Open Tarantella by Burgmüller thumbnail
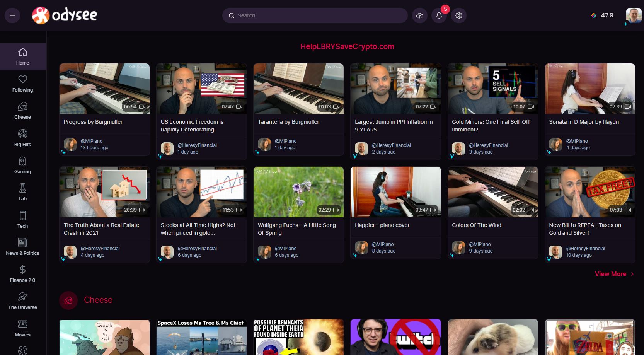This screenshot has height=355, width=644. coord(298,89)
